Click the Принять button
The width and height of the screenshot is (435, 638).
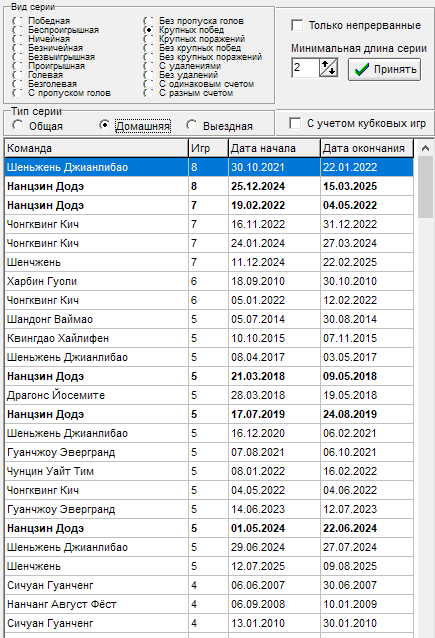[385, 69]
